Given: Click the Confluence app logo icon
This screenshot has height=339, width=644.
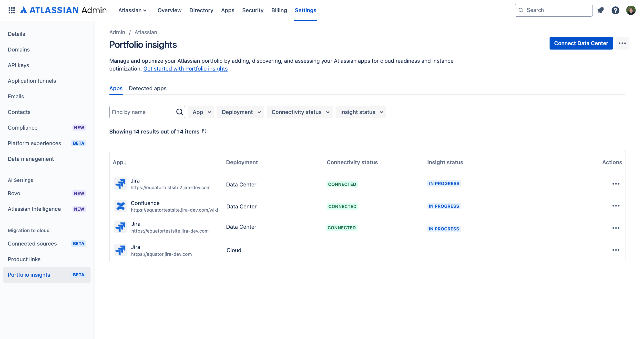Looking at the screenshot, I should [121, 206].
